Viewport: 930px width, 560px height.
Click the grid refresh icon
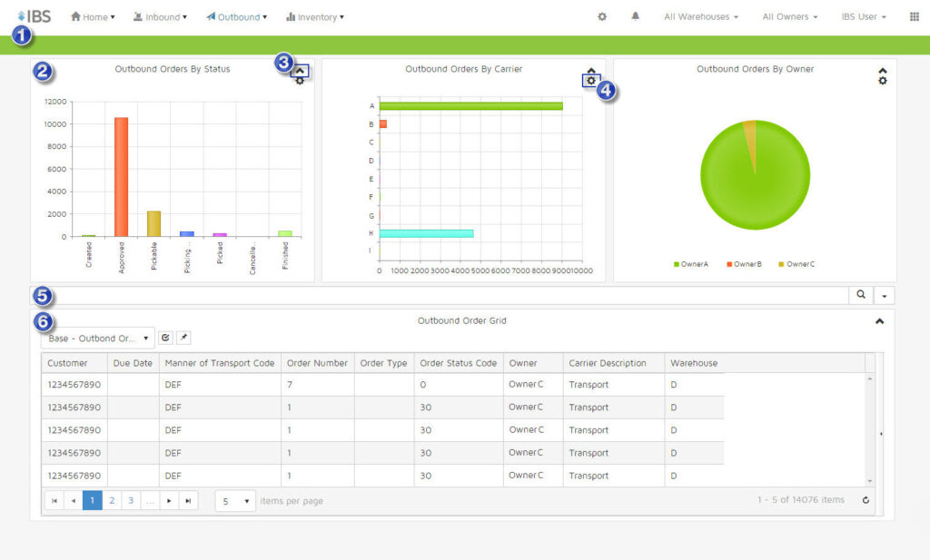[866, 500]
